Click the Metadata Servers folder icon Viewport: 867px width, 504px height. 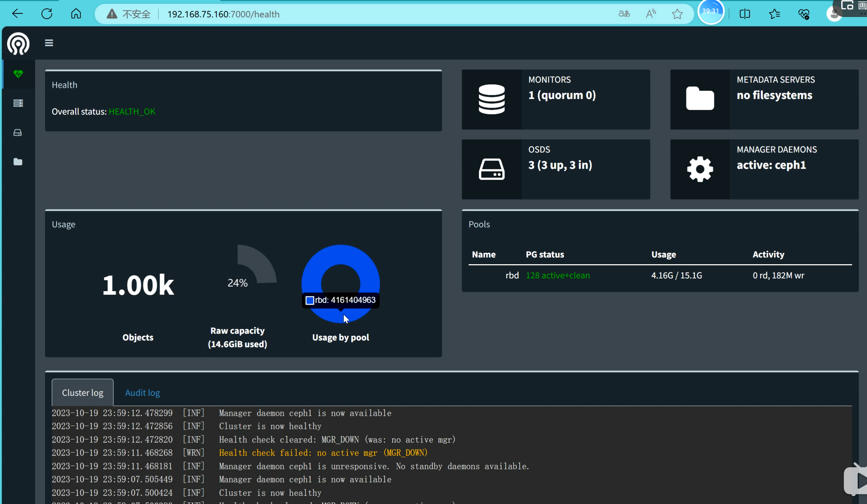[x=700, y=98]
